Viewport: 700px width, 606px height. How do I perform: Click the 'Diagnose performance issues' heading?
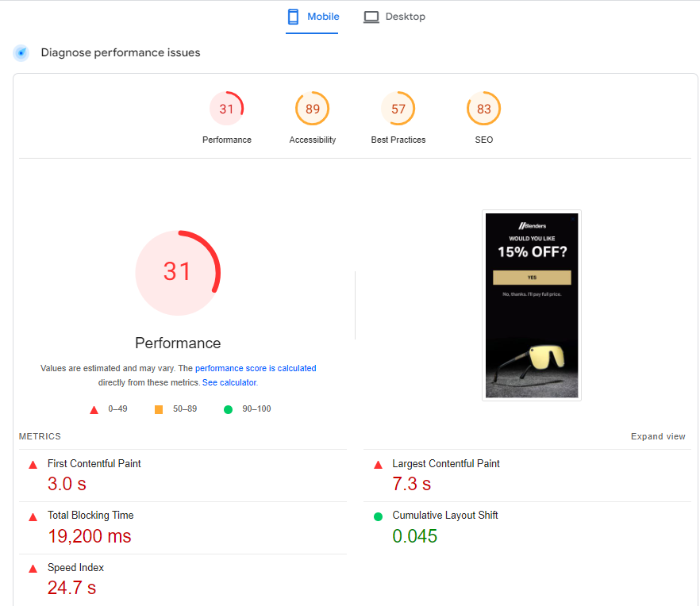point(121,52)
